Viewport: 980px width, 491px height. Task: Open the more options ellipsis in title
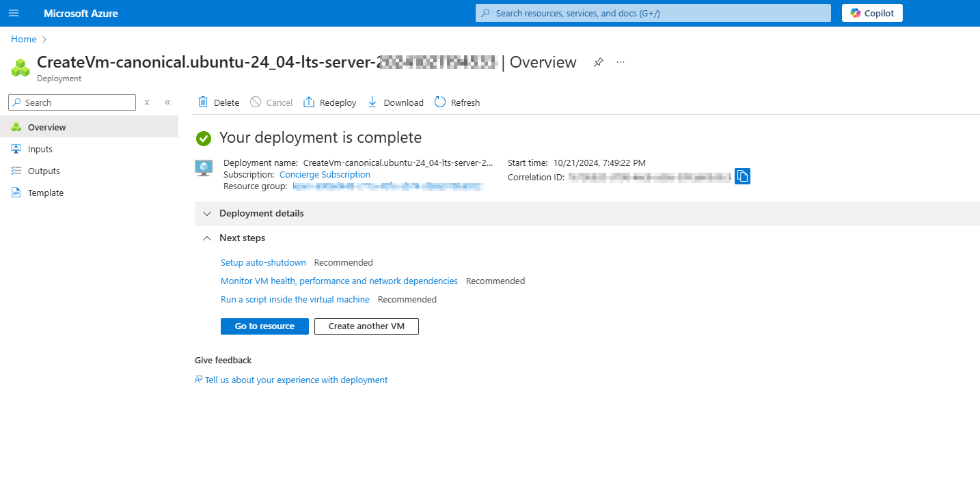[621, 62]
